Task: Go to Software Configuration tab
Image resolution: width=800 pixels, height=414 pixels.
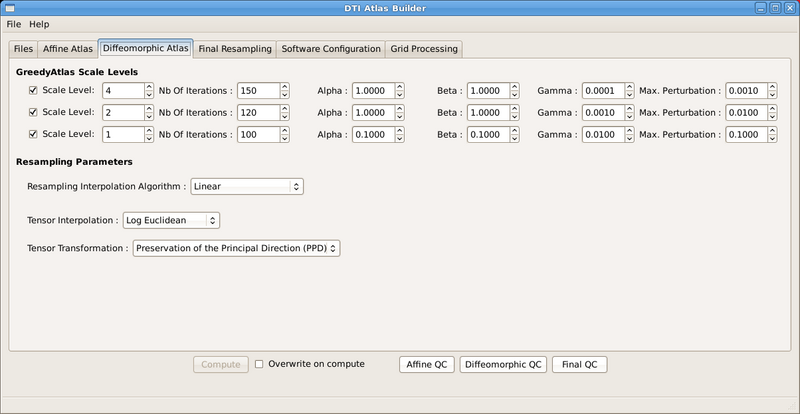Action: (331, 49)
